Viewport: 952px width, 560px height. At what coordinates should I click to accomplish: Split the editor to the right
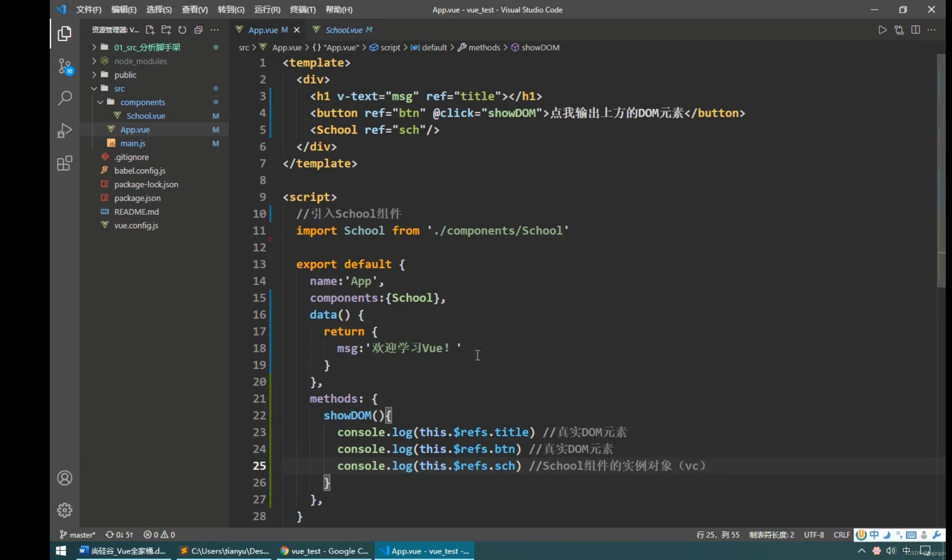[x=915, y=30]
